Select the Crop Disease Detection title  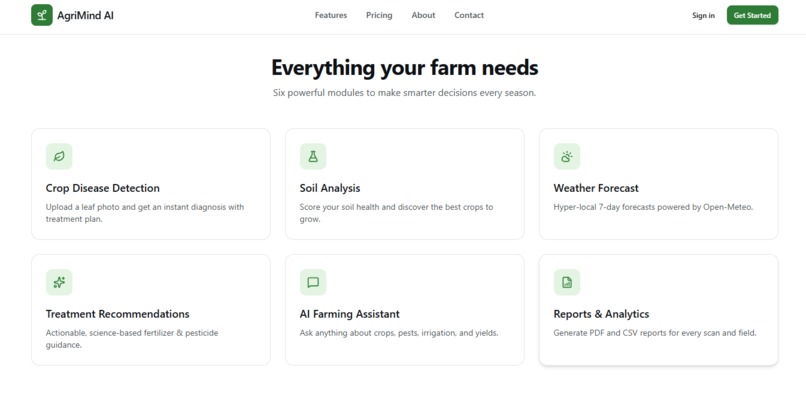[x=103, y=188]
